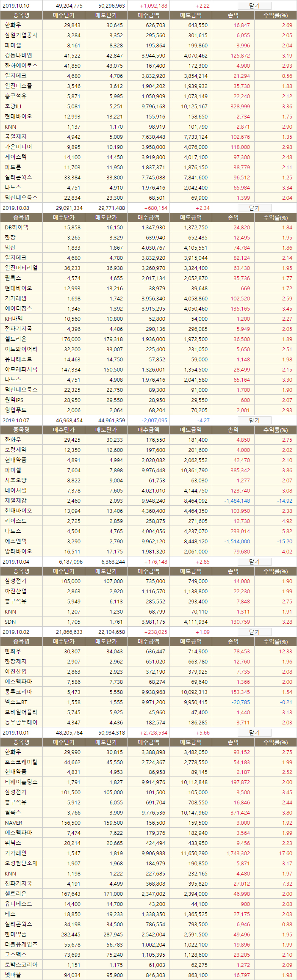This screenshot has height=980, width=297.
Task: Click the 파트론 stock name
Action: coord(13,167)
